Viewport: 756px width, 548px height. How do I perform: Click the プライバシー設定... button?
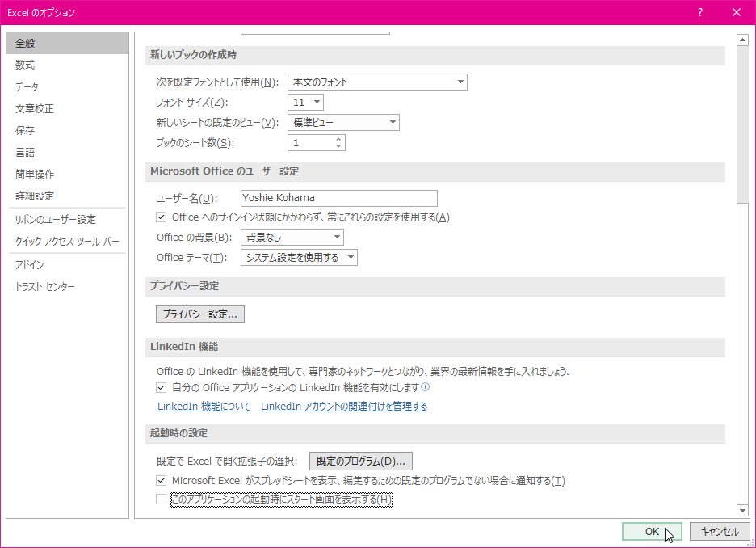tap(200, 314)
